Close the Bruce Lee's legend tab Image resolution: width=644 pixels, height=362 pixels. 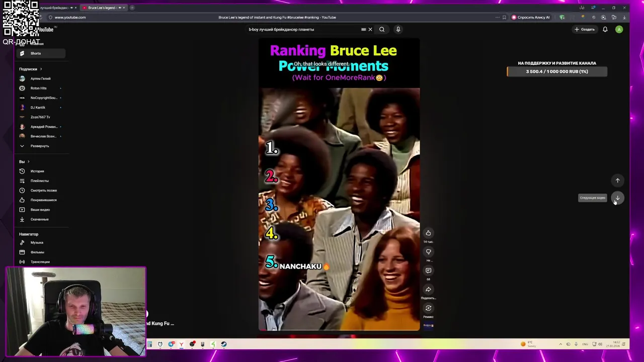coord(124,8)
